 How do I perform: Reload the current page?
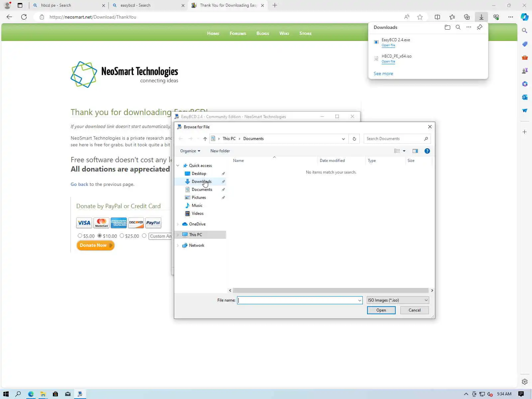coord(24,17)
